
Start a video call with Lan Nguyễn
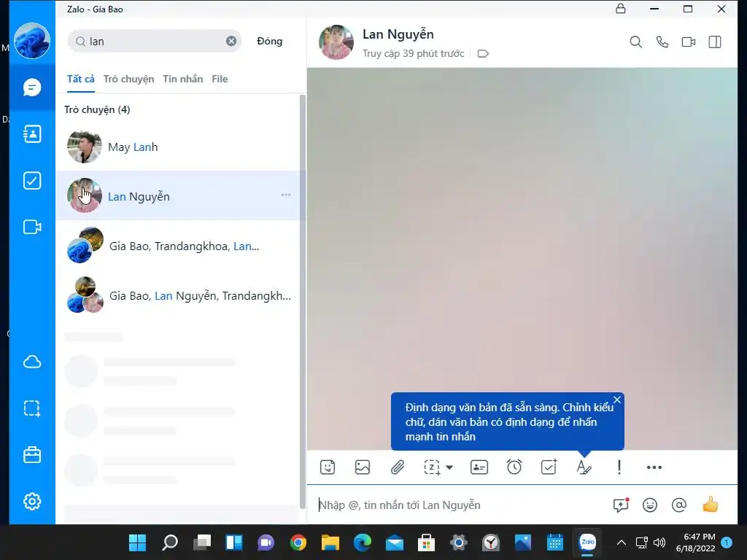click(x=689, y=42)
